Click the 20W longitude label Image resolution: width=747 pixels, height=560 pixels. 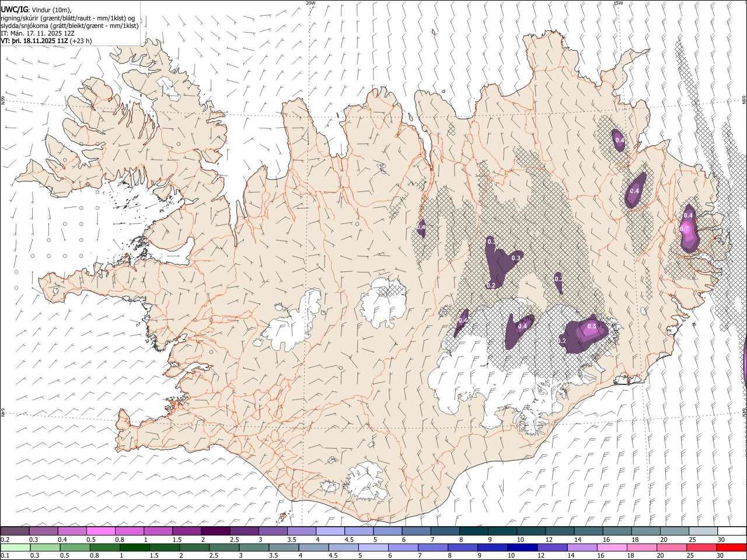tap(310, 3)
